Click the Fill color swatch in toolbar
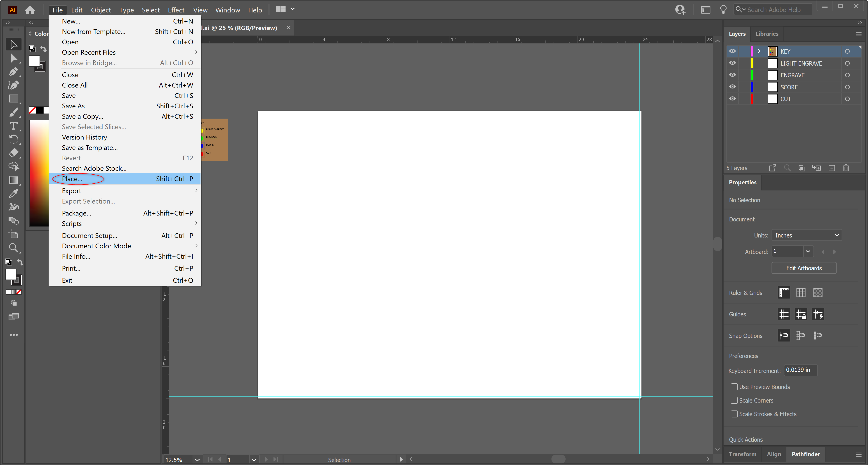Viewport: 868px width, 465px height. click(11, 275)
